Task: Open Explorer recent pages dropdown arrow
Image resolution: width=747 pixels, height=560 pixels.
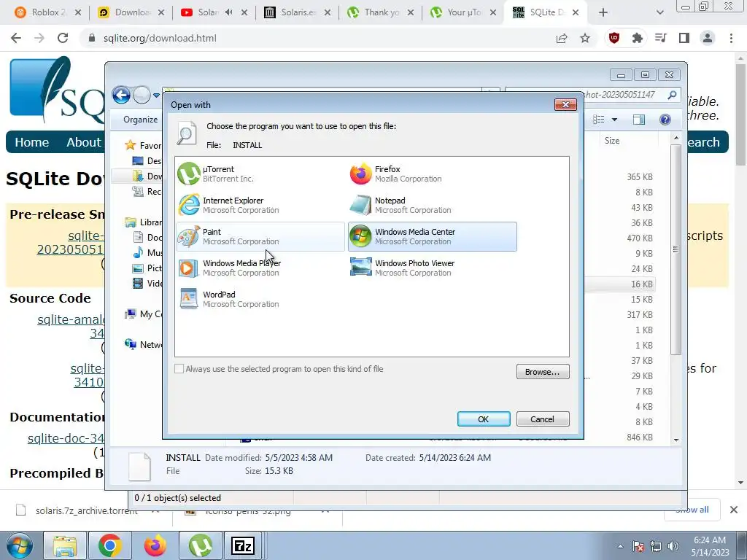Action: click(156, 96)
